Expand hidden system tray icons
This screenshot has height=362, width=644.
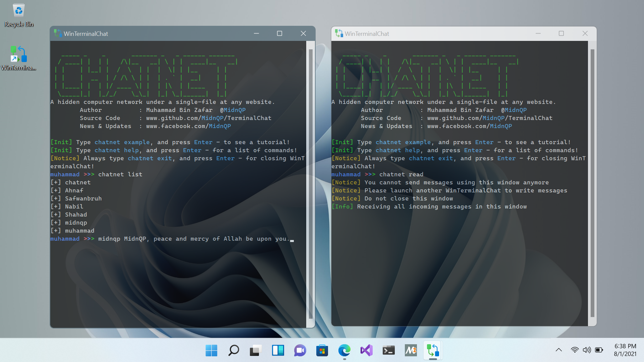pyautogui.click(x=558, y=350)
